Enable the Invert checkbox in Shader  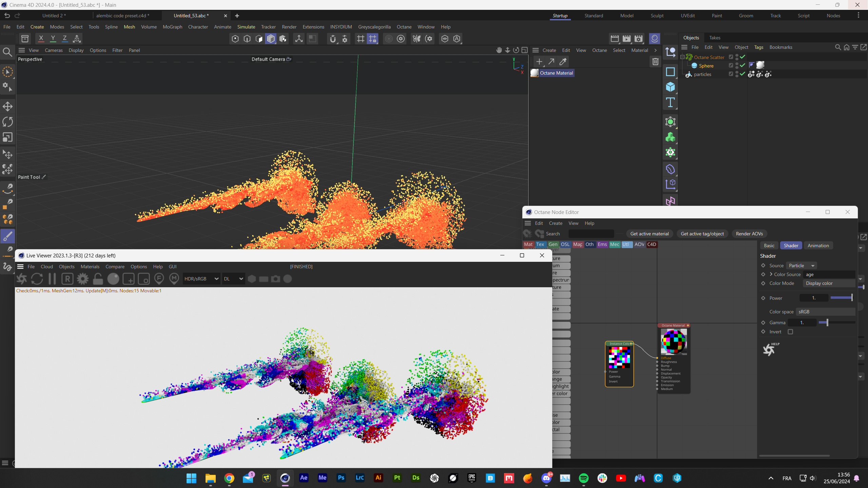[x=790, y=332]
